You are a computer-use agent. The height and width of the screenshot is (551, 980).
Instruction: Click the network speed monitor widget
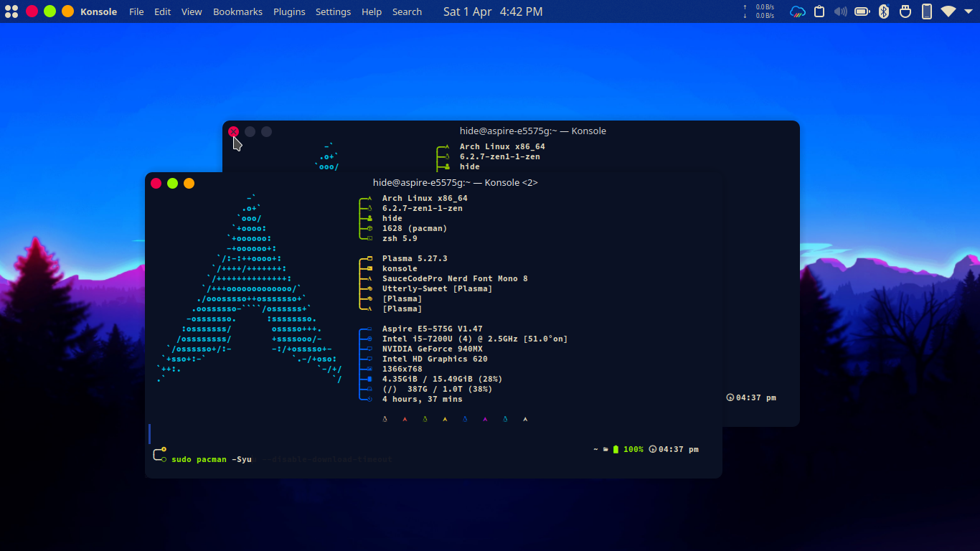759,11
